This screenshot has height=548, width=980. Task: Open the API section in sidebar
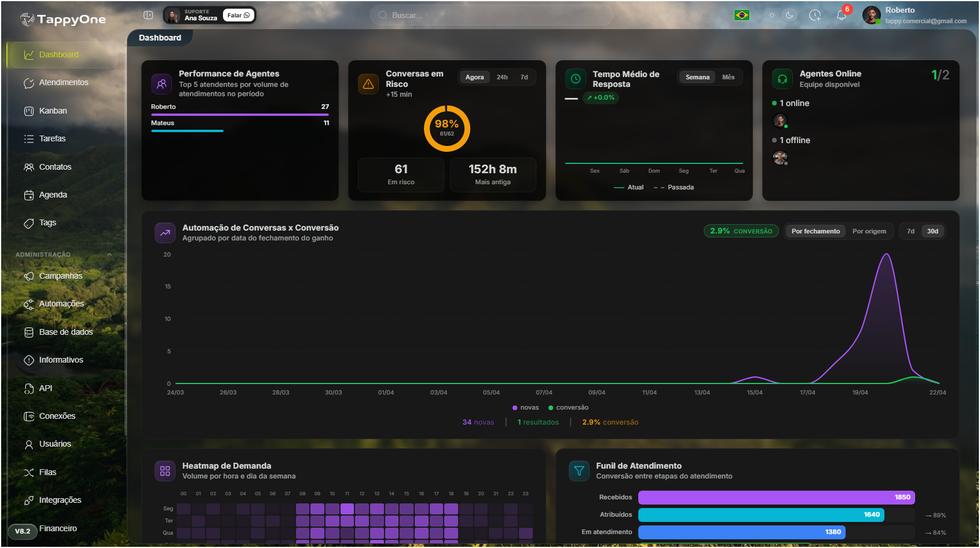click(45, 388)
